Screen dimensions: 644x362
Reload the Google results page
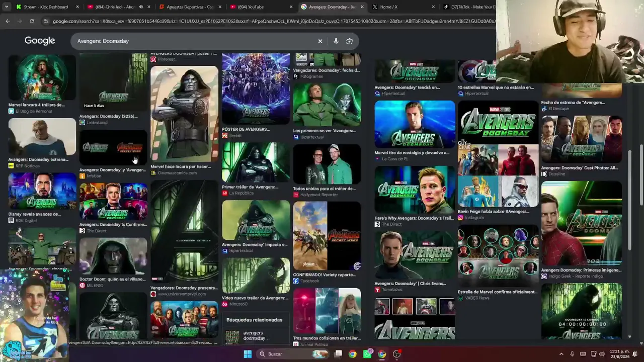click(32, 21)
